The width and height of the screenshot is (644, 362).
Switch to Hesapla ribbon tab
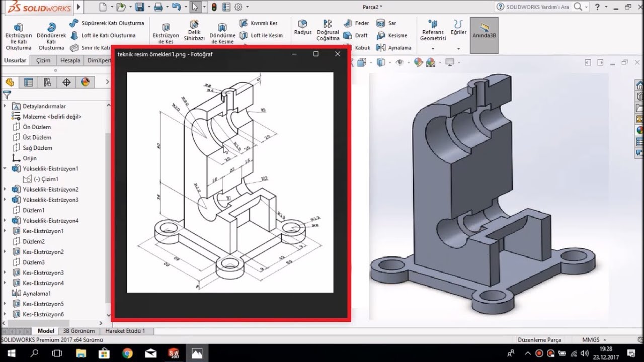coord(70,60)
